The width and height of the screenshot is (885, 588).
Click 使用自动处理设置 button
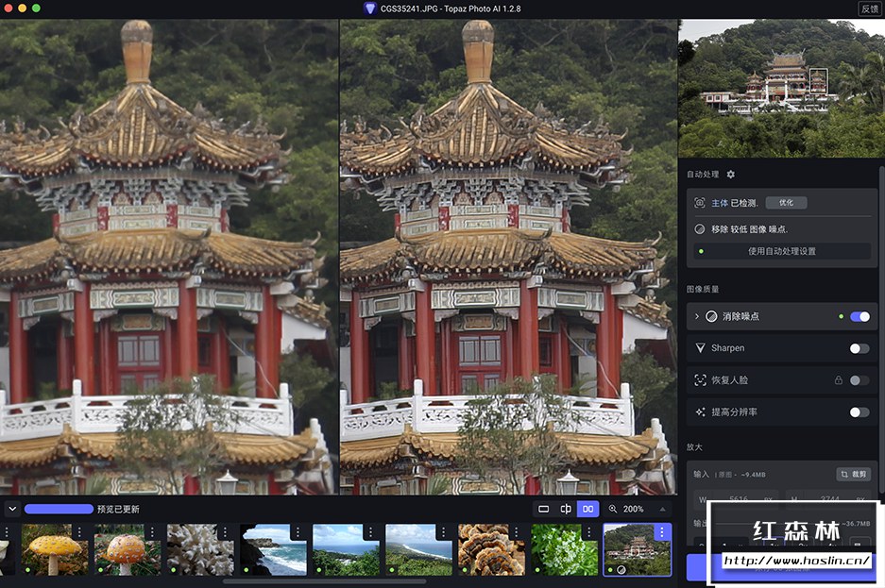coord(782,251)
